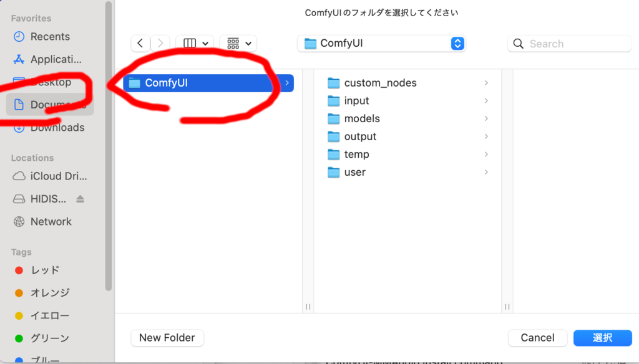Expand the input folder chevron
639x364 pixels.
click(486, 101)
